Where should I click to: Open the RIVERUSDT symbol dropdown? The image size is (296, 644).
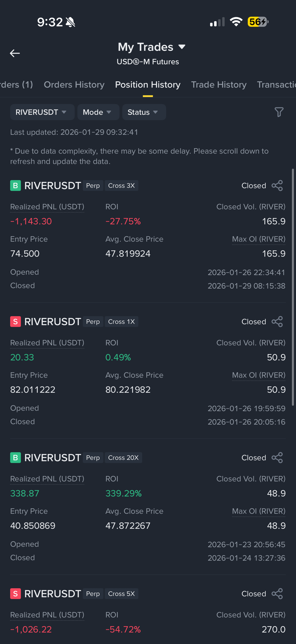pyautogui.click(x=42, y=112)
